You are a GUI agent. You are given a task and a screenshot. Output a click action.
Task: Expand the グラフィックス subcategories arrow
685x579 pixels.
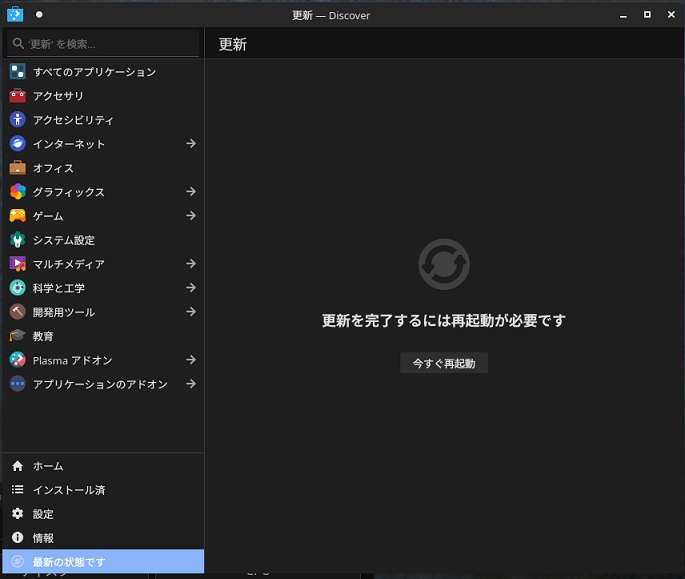(191, 191)
